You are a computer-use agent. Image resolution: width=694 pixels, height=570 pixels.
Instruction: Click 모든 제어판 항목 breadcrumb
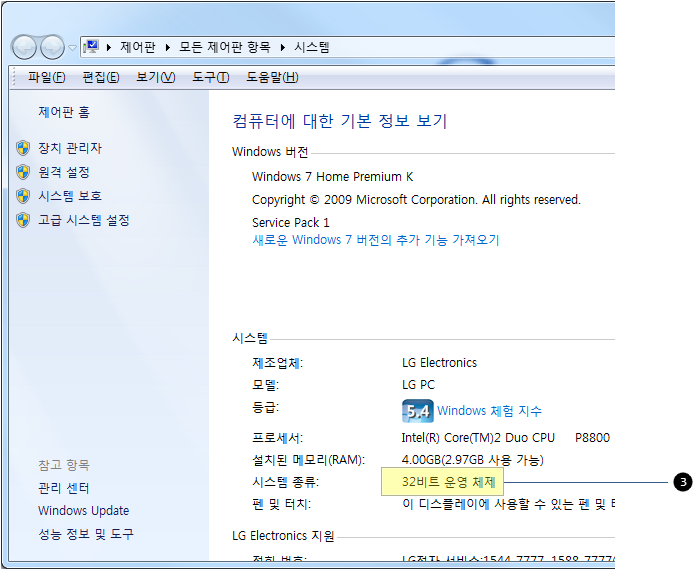pyautogui.click(x=224, y=47)
